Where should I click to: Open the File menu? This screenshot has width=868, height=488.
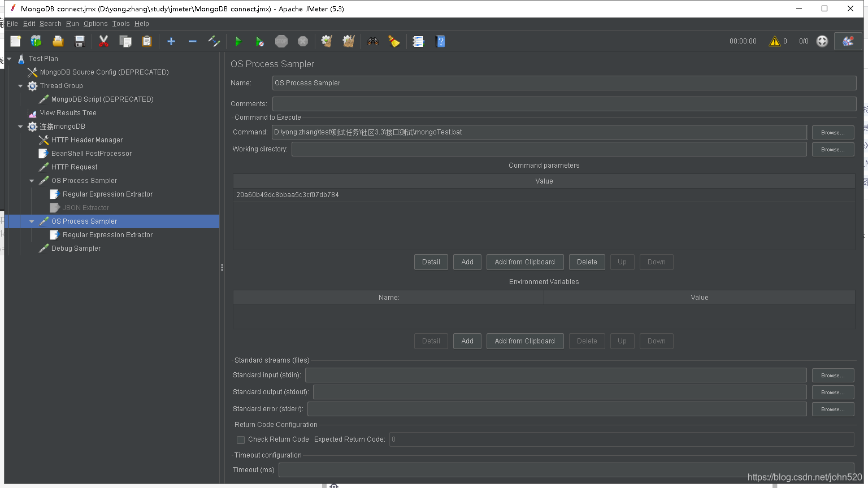12,24
